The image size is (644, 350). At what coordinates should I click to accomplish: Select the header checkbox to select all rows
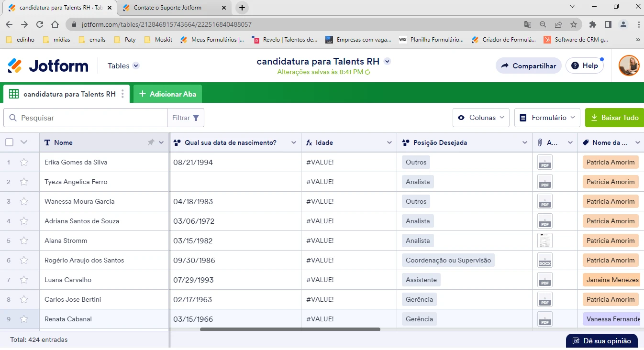tap(8, 142)
